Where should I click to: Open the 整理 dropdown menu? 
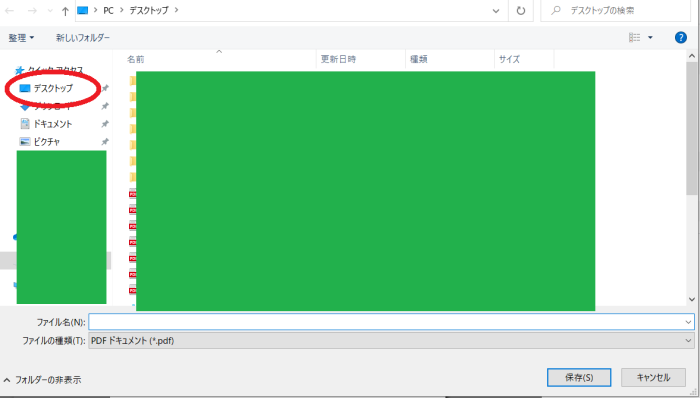click(21, 38)
